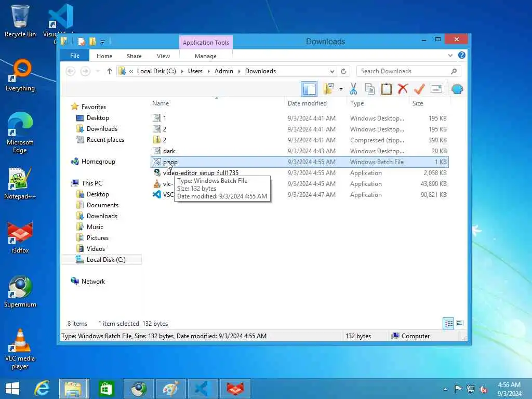Open the Windows Start button
This screenshot has width=532, height=399.
pos(12,389)
